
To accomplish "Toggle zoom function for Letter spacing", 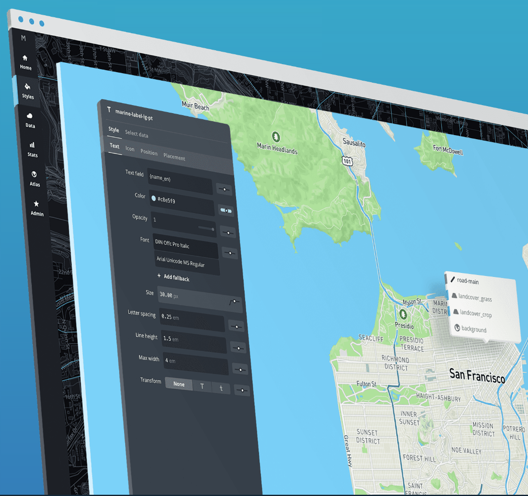I will pyautogui.click(x=236, y=326).
